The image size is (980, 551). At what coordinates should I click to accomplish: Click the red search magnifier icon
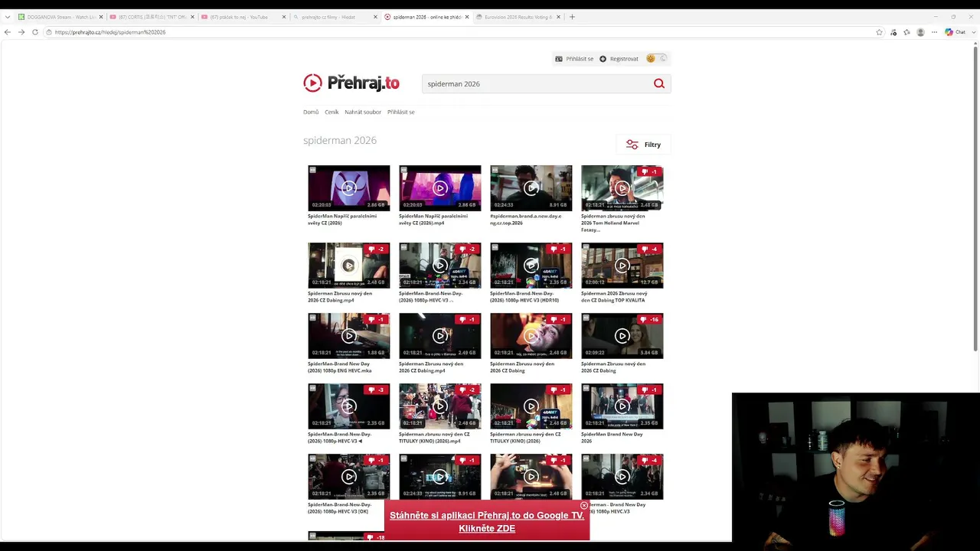(659, 83)
